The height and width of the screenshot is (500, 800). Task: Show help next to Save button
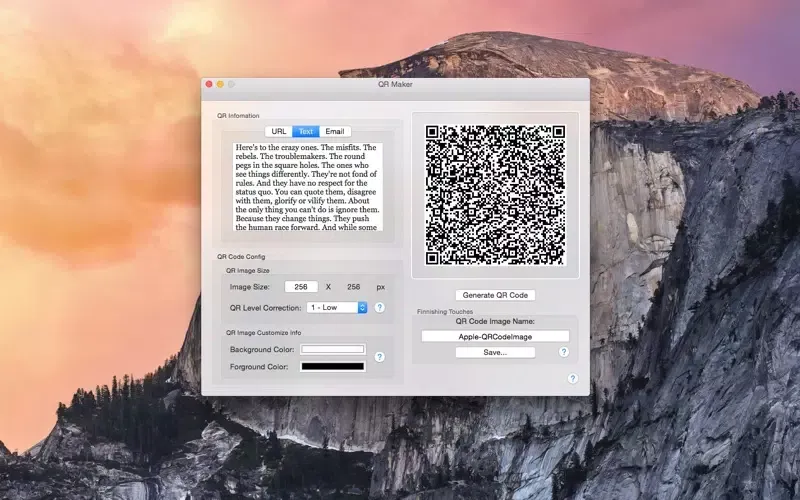click(x=564, y=352)
